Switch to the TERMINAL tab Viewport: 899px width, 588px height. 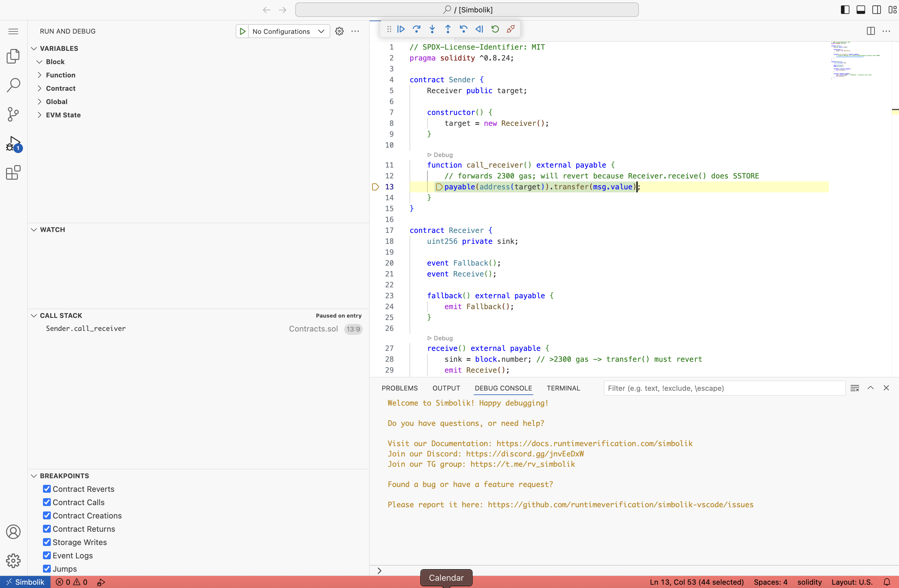563,388
